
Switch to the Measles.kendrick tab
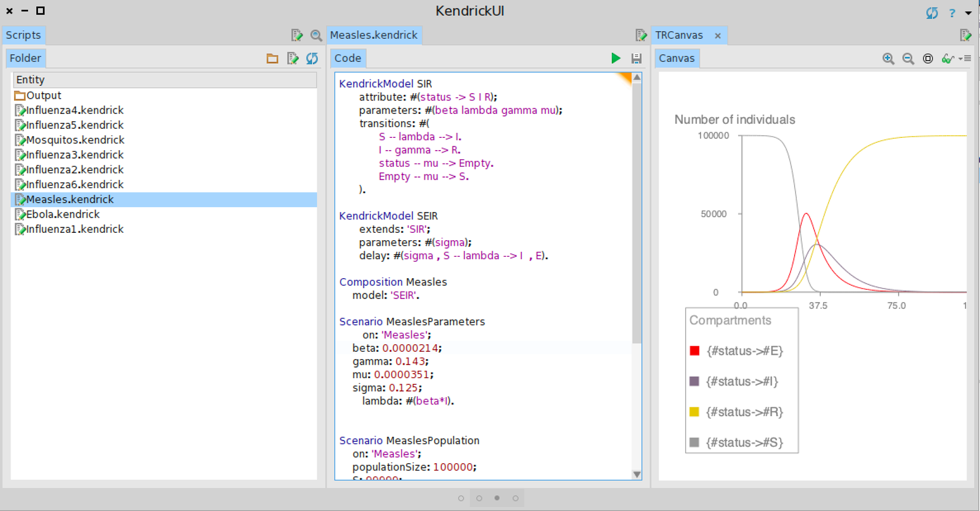[374, 36]
